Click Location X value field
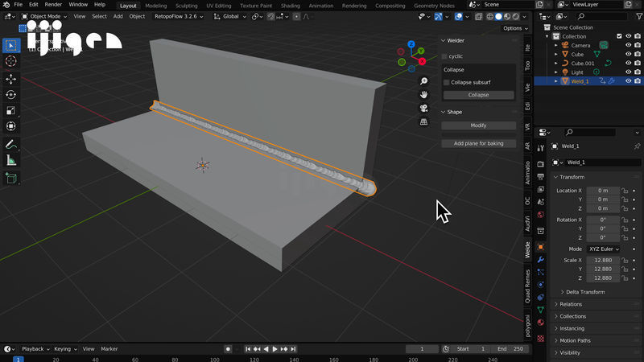 click(x=603, y=191)
